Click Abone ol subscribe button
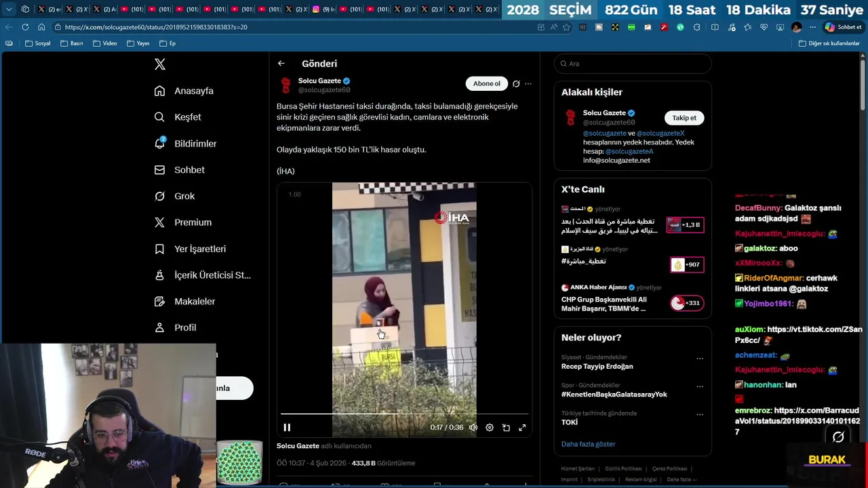868x488 pixels. [486, 84]
